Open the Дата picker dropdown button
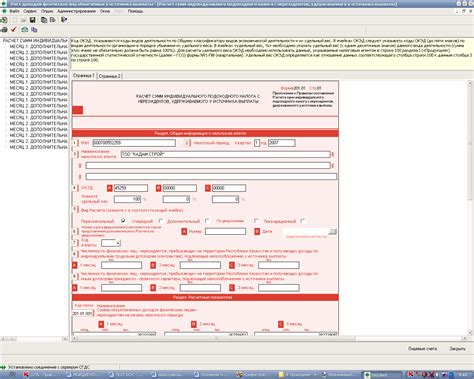The width and height of the screenshot is (474, 379). [x=332, y=232]
